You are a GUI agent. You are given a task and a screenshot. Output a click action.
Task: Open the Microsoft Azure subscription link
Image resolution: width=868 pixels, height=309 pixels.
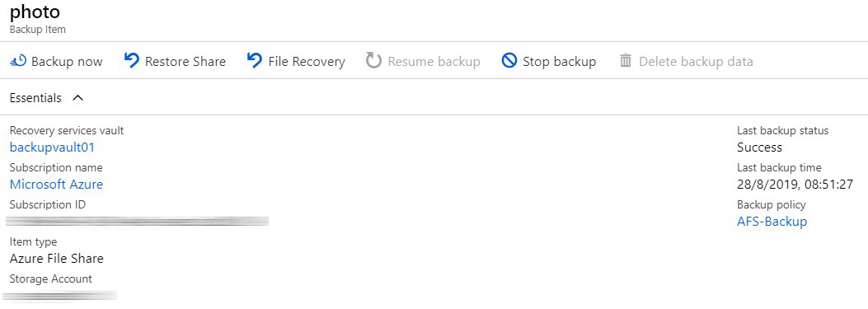[x=56, y=185]
